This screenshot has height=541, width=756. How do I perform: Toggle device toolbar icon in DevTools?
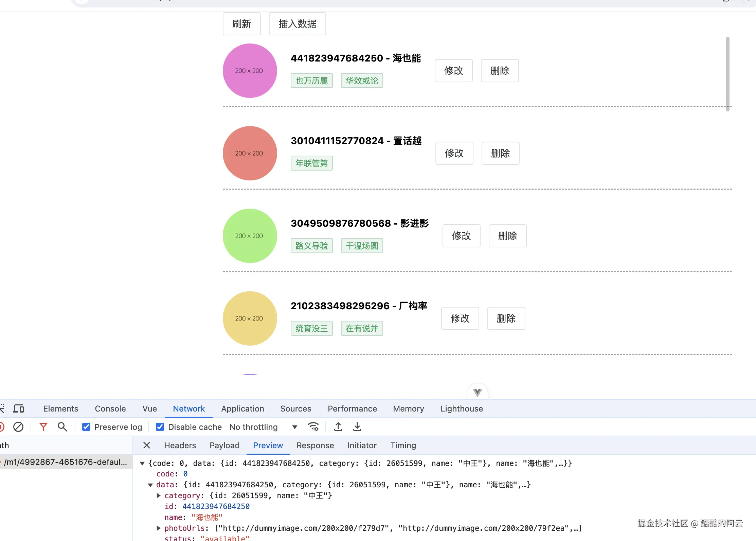[18, 408]
